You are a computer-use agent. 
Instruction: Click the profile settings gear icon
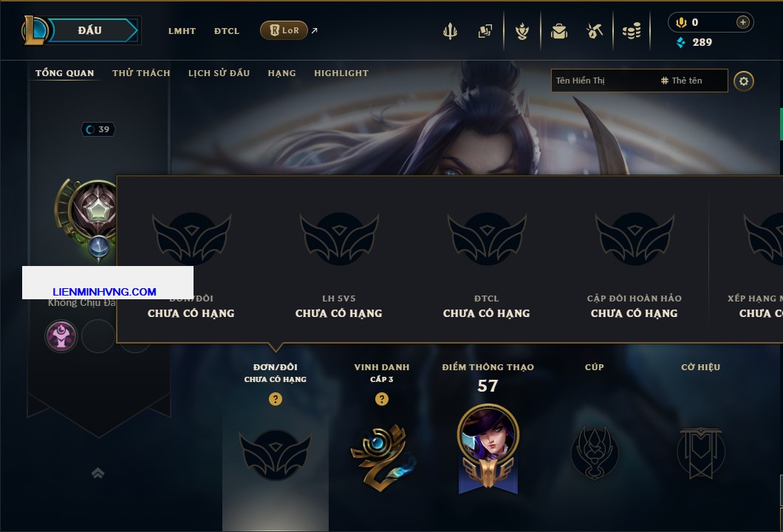pos(744,81)
